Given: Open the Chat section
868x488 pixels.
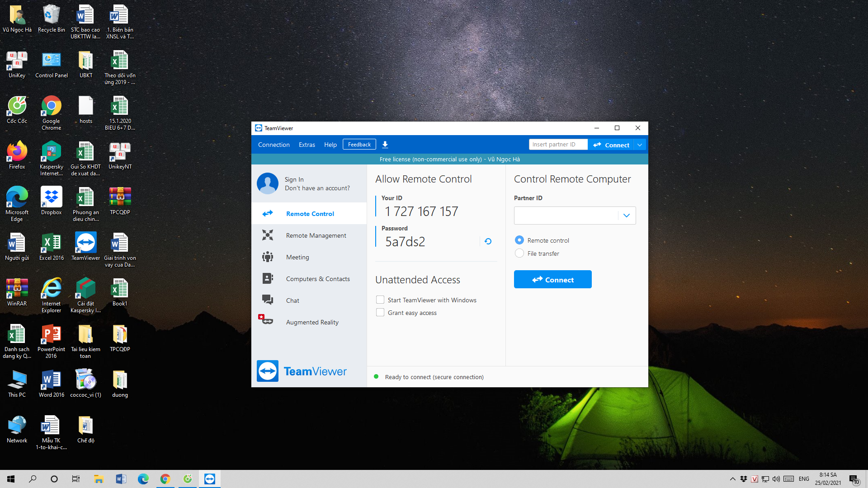Looking at the screenshot, I should (x=292, y=300).
